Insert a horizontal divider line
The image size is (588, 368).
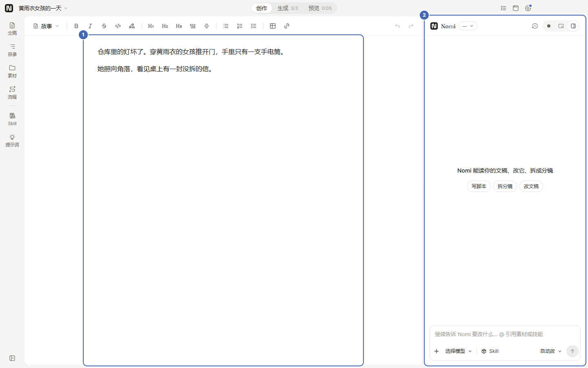(207, 26)
